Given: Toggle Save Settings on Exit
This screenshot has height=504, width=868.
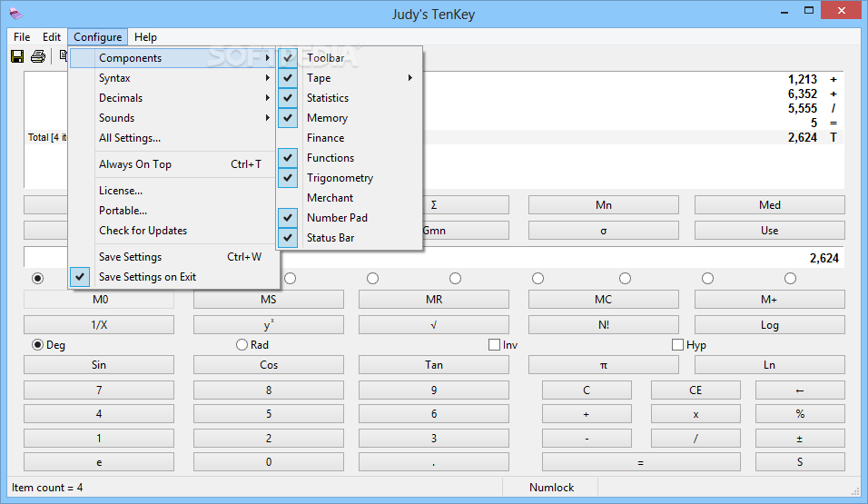Looking at the screenshot, I should point(173,277).
